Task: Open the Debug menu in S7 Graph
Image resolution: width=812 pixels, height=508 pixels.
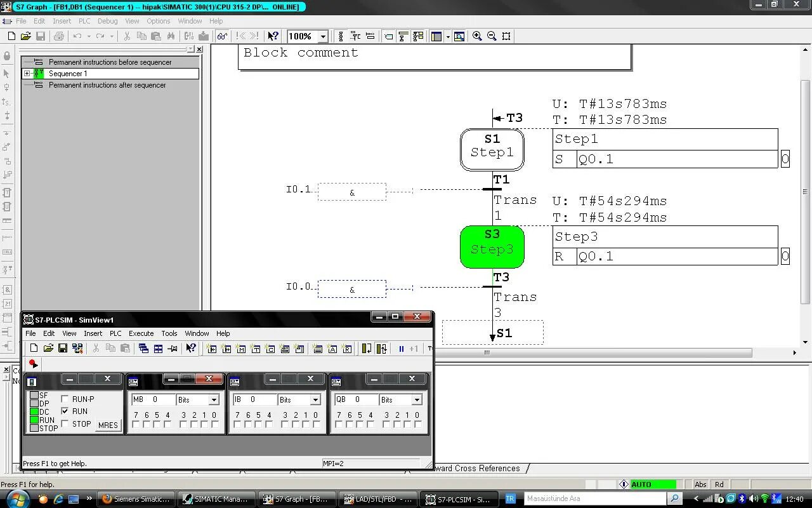Action: click(107, 21)
